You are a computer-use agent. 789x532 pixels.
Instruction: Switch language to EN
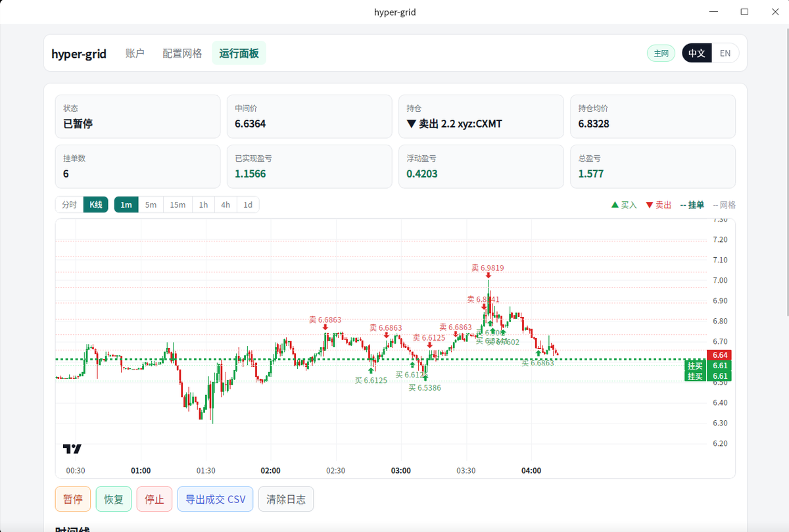[x=725, y=53]
